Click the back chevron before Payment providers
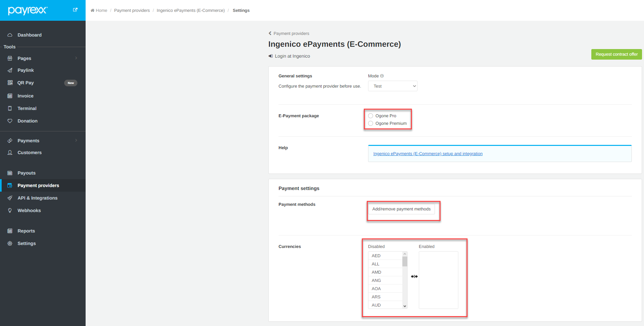The width and height of the screenshot is (644, 326). [270, 33]
